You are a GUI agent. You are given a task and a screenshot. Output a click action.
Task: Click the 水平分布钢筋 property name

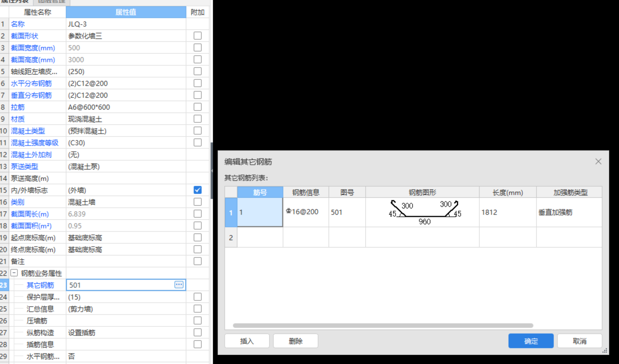pos(31,83)
